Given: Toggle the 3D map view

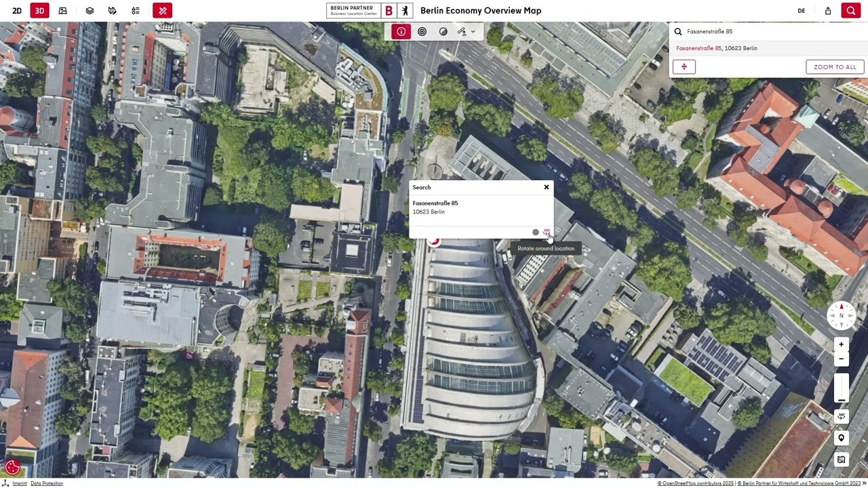Looking at the screenshot, I should [x=40, y=11].
